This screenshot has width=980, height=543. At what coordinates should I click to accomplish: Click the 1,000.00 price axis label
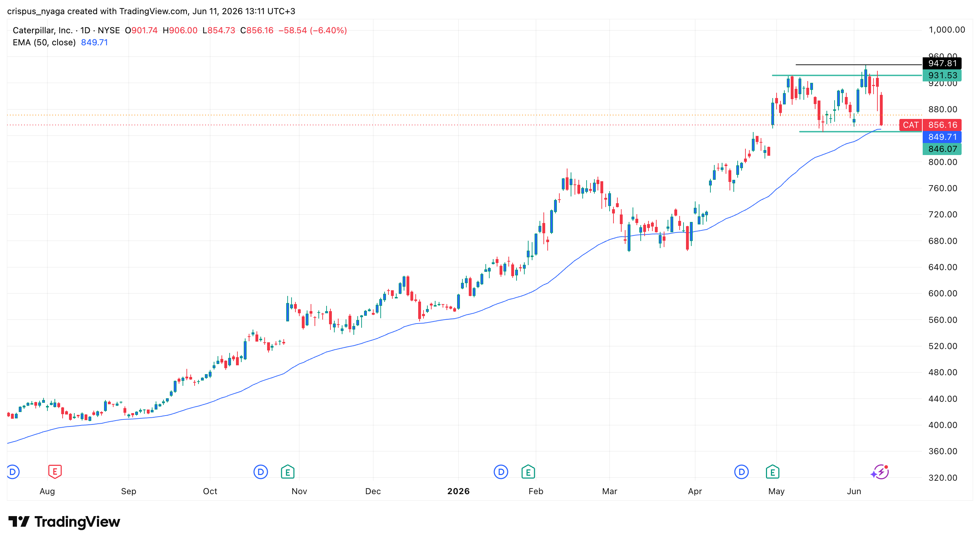[x=946, y=30]
